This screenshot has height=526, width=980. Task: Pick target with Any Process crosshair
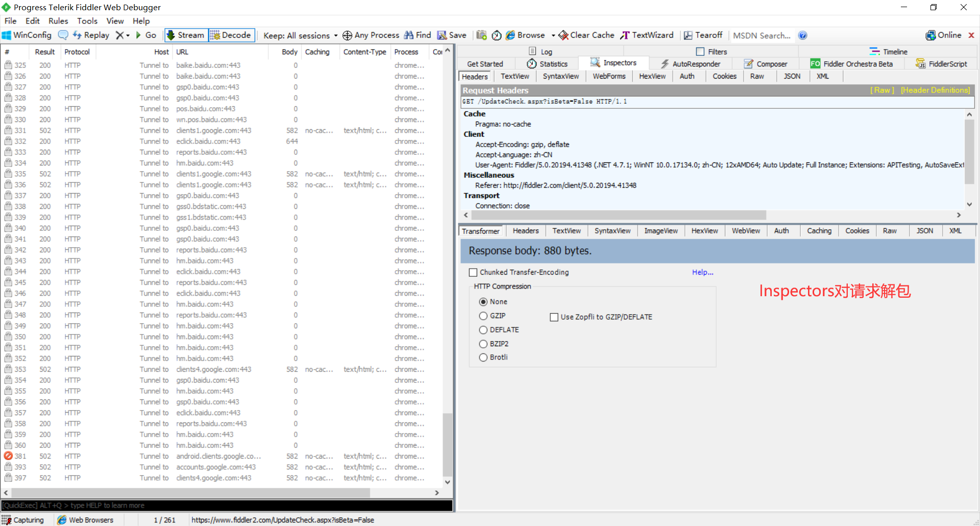[371, 35]
